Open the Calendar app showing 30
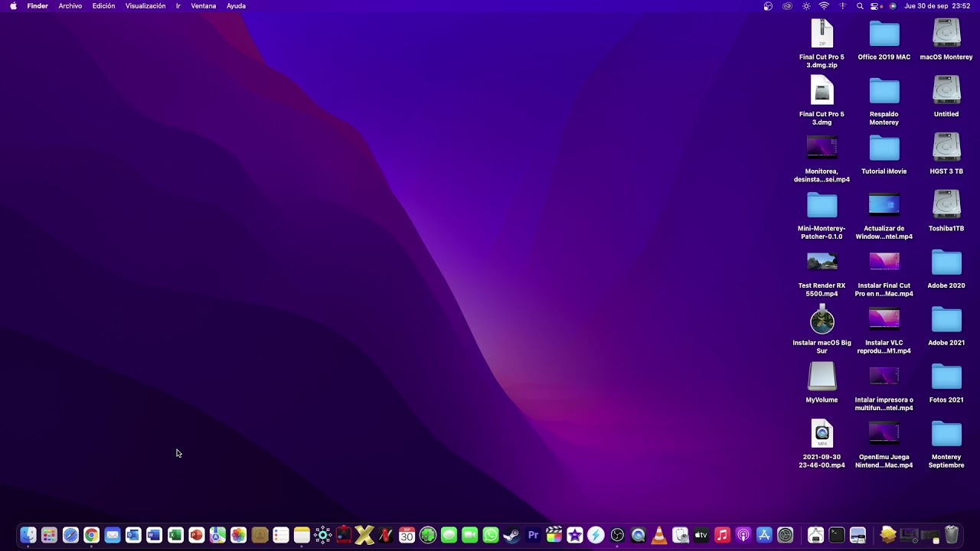The width and height of the screenshot is (980, 551). point(407,536)
